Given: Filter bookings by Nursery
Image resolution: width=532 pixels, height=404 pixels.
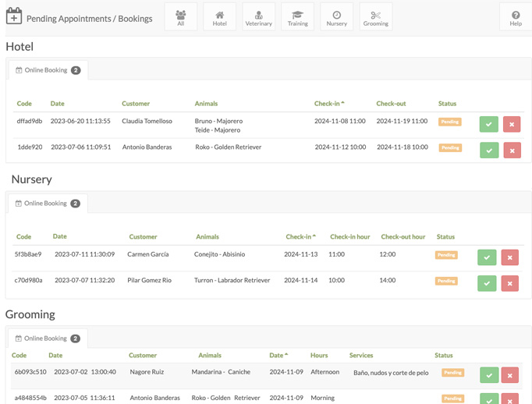Looking at the screenshot, I should [x=336, y=17].
